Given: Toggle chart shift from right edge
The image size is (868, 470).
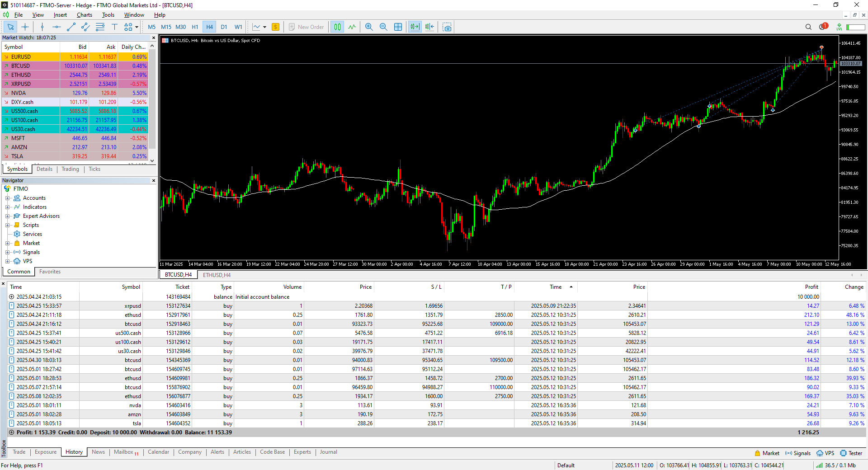Looking at the screenshot, I should [429, 27].
